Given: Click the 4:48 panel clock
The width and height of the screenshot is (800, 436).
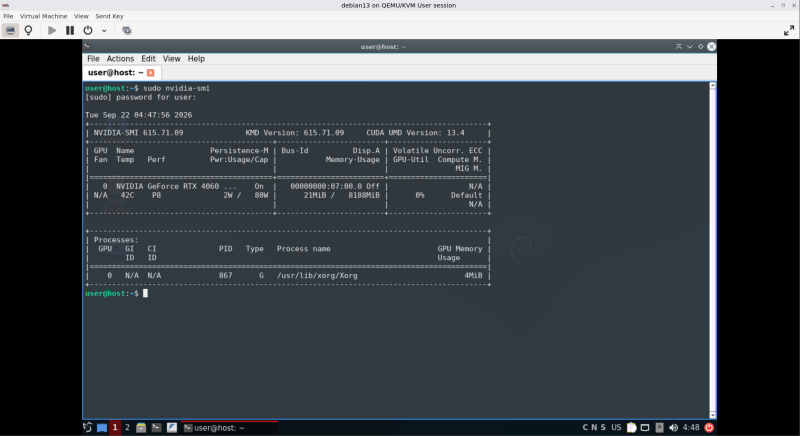Looking at the screenshot, I should [x=691, y=427].
